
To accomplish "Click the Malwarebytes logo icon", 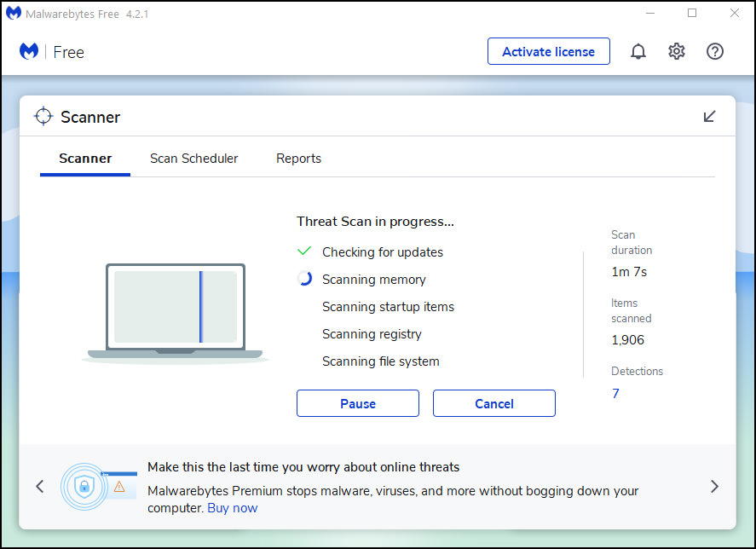I will coord(28,51).
